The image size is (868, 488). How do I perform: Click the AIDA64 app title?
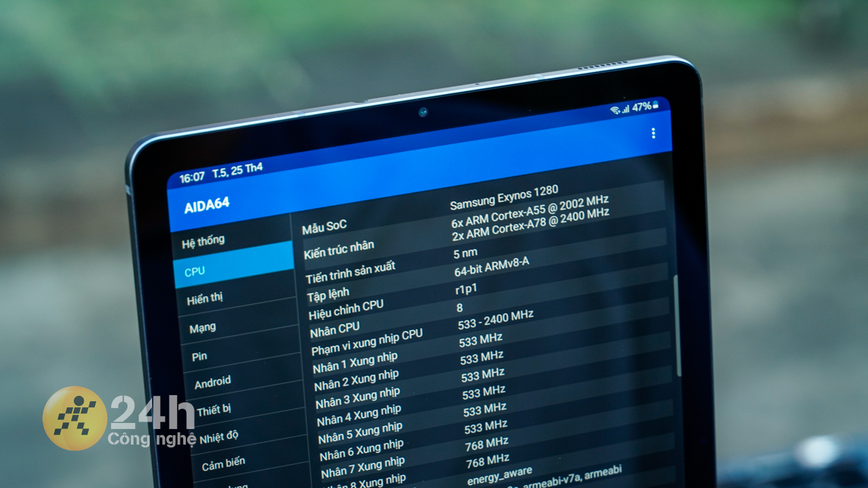point(207,206)
